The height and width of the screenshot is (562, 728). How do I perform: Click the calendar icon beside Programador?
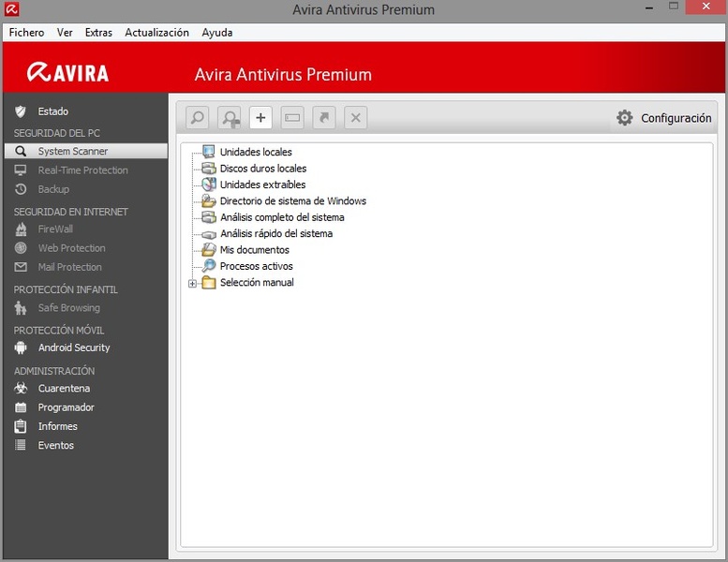(x=21, y=407)
